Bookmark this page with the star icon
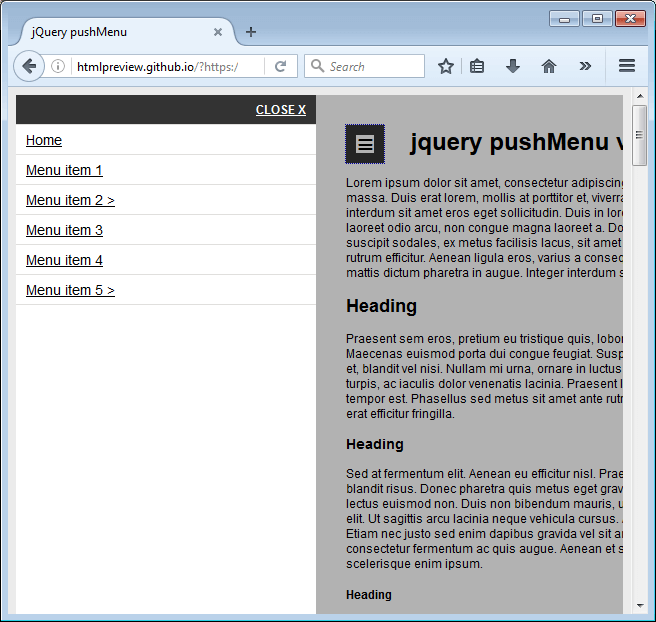Screen dimensions: 656x622 click(446, 66)
